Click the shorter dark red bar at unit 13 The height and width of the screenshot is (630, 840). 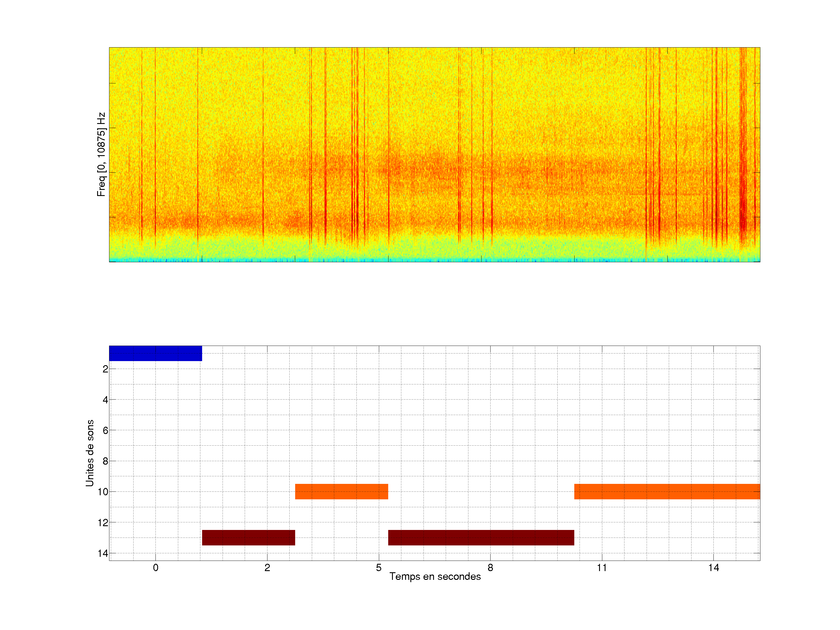click(x=249, y=537)
